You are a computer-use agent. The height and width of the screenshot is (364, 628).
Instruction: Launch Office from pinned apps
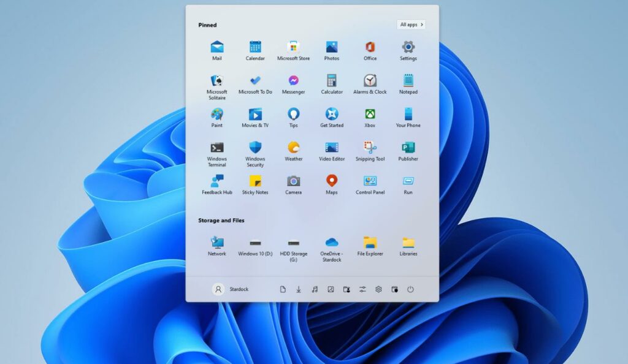pyautogui.click(x=370, y=51)
